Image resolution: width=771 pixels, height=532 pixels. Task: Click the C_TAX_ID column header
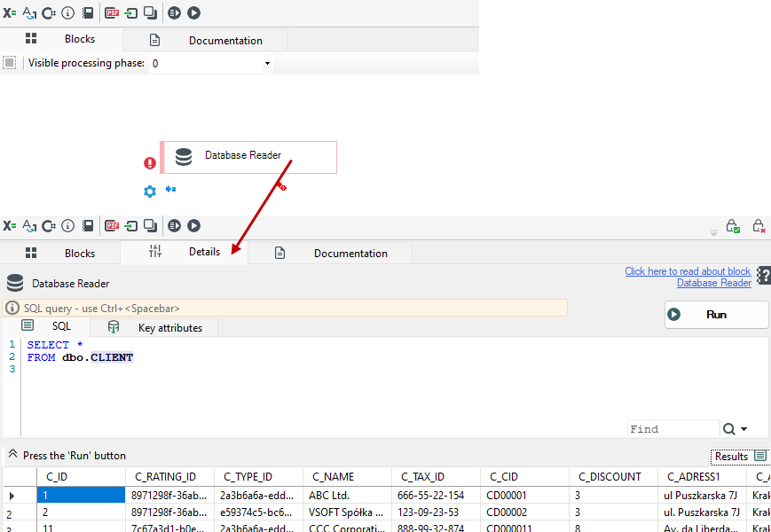(x=436, y=477)
